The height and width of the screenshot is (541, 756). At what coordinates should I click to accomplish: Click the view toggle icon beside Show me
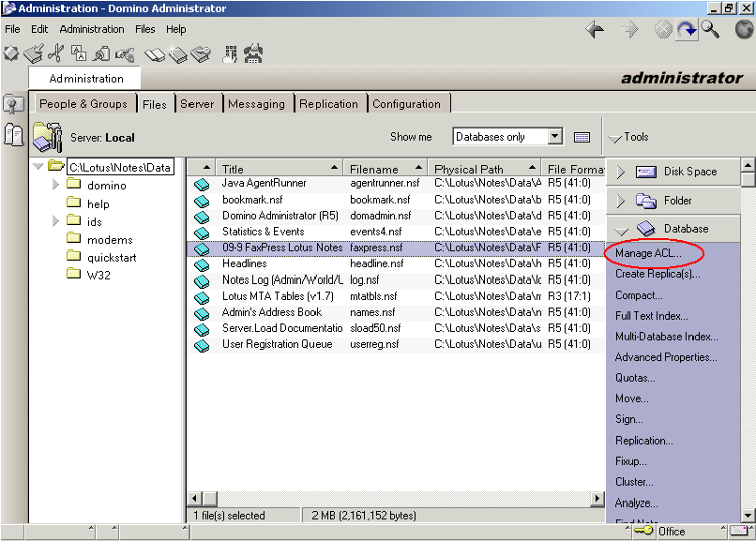pos(582,137)
